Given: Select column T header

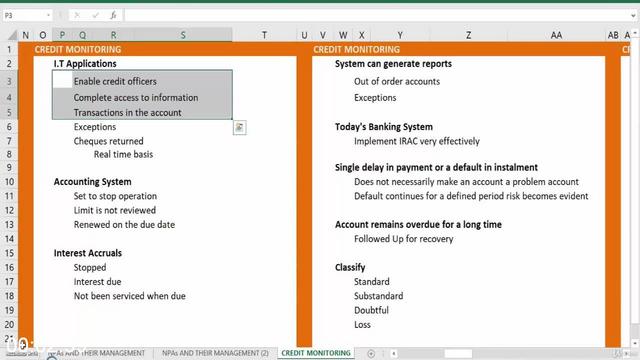Looking at the screenshot, I should pos(264,35).
